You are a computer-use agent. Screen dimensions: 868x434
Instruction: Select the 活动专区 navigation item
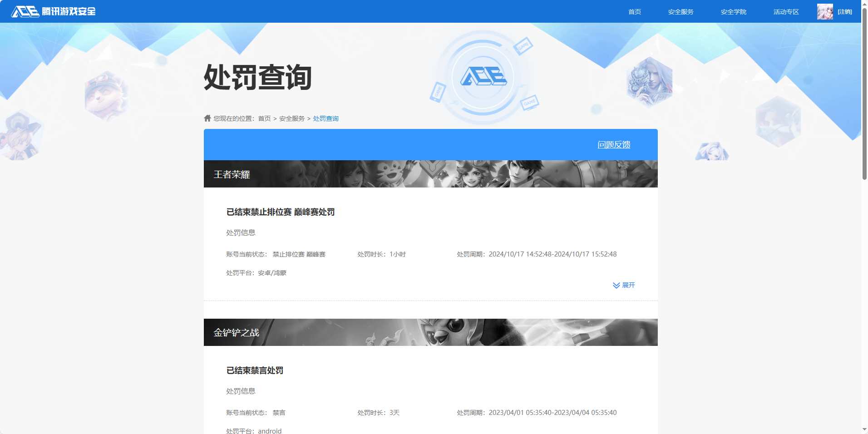pos(786,12)
